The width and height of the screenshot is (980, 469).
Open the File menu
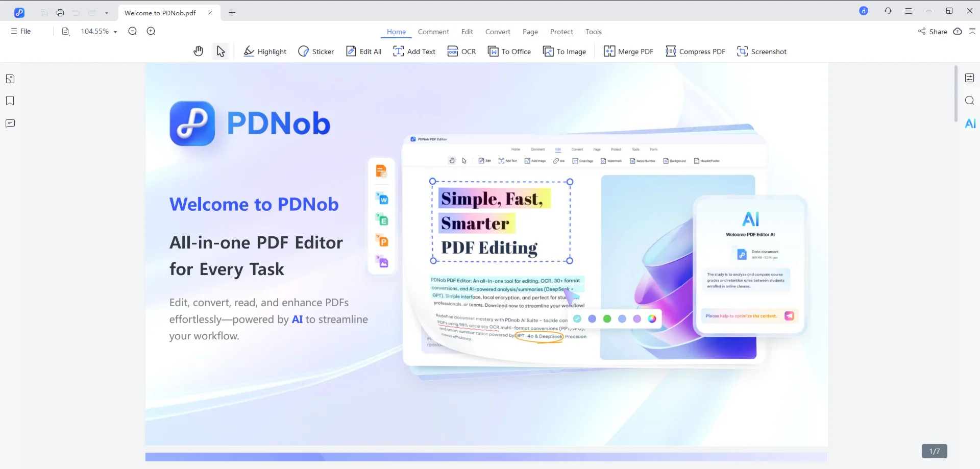21,31
